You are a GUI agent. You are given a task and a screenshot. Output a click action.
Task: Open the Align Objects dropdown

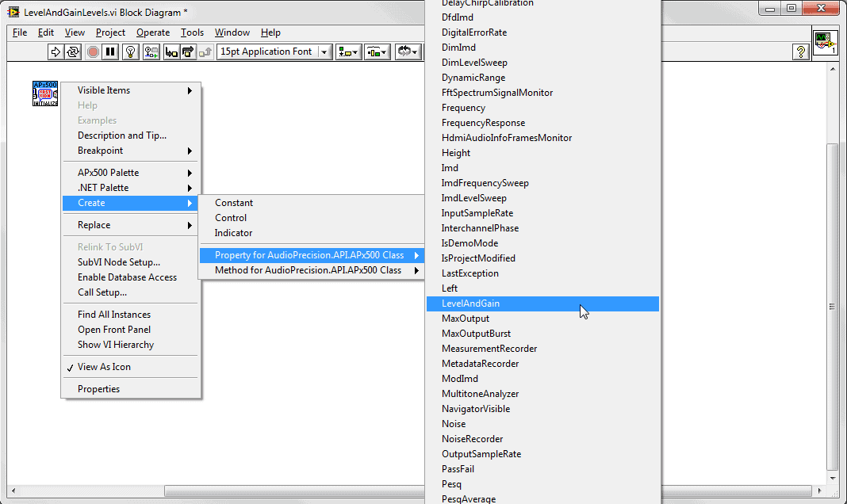click(x=348, y=52)
